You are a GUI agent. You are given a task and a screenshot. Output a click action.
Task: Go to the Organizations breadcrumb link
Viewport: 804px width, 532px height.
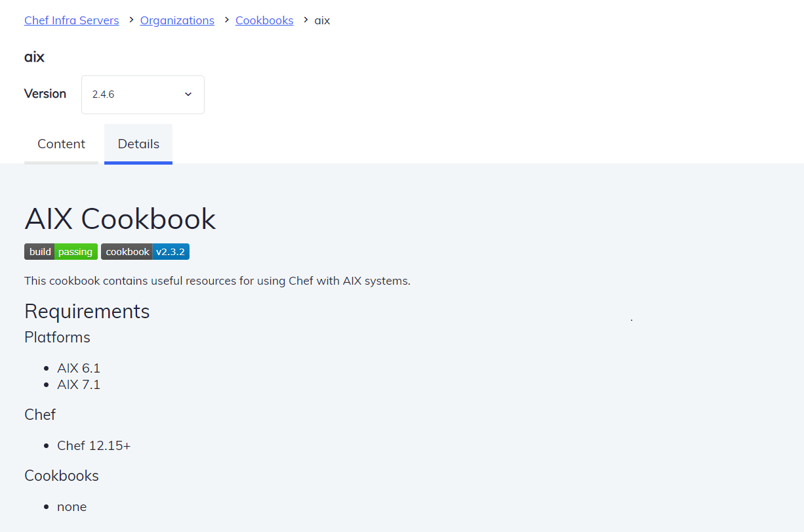177,20
